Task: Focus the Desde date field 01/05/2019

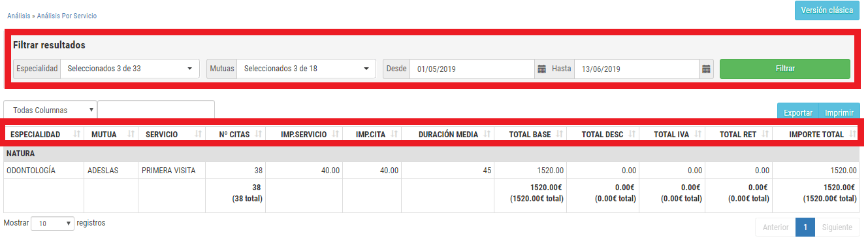Action: tap(472, 69)
